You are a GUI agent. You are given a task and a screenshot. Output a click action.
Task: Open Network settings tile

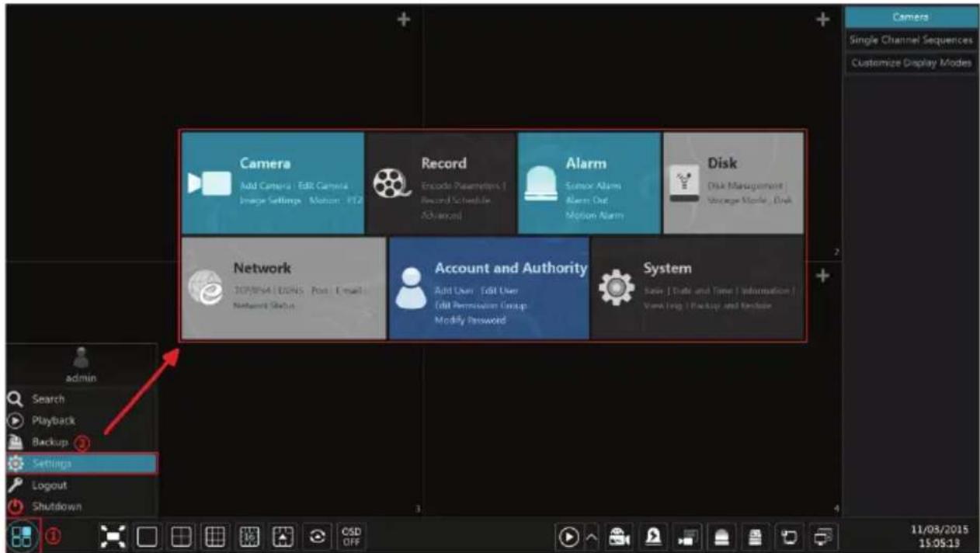click(284, 288)
